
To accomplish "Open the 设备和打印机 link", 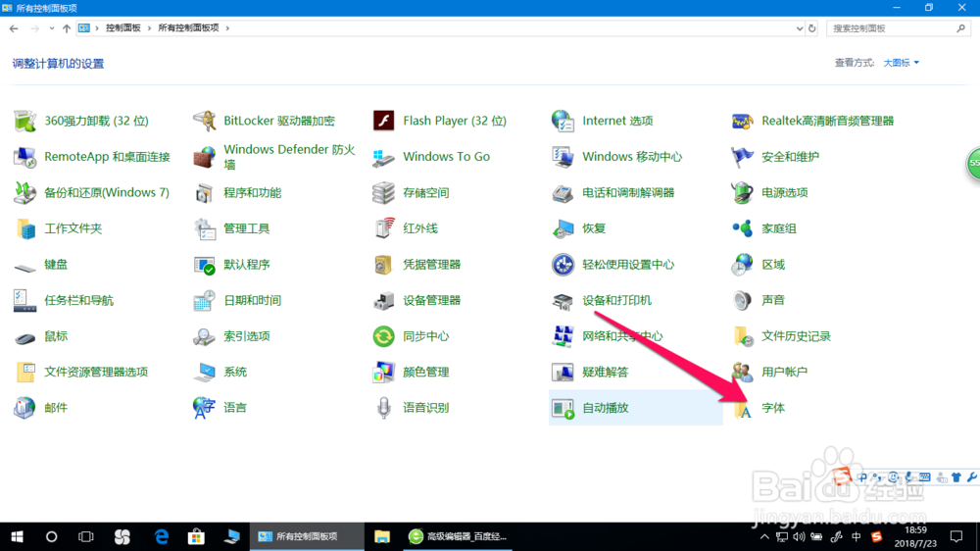I will (616, 300).
